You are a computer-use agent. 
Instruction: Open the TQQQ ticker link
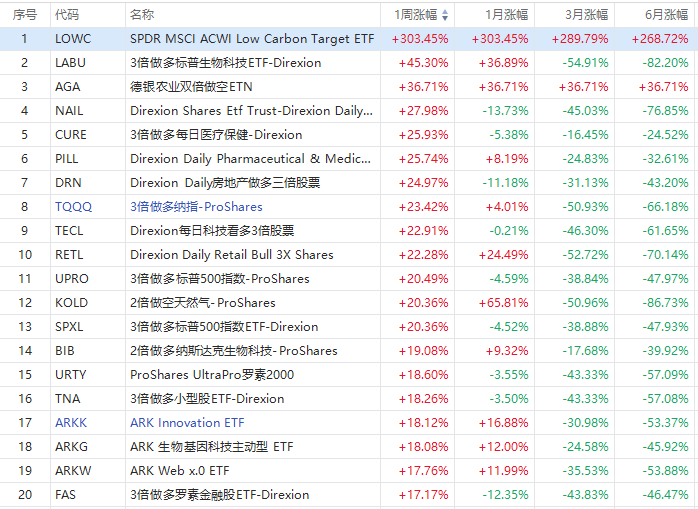pyautogui.click(x=71, y=207)
